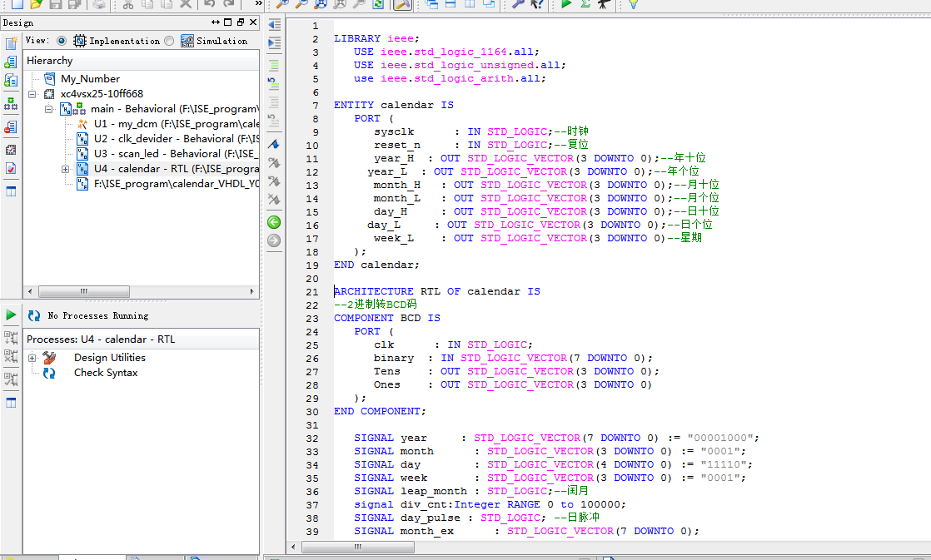Select the Simulation view radio button
Image resolution: width=931 pixels, height=560 pixels.
click(x=170, y=41)
